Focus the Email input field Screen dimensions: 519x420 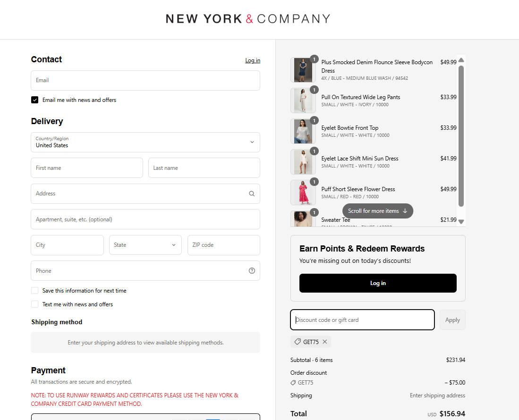[x=145, y=80]
